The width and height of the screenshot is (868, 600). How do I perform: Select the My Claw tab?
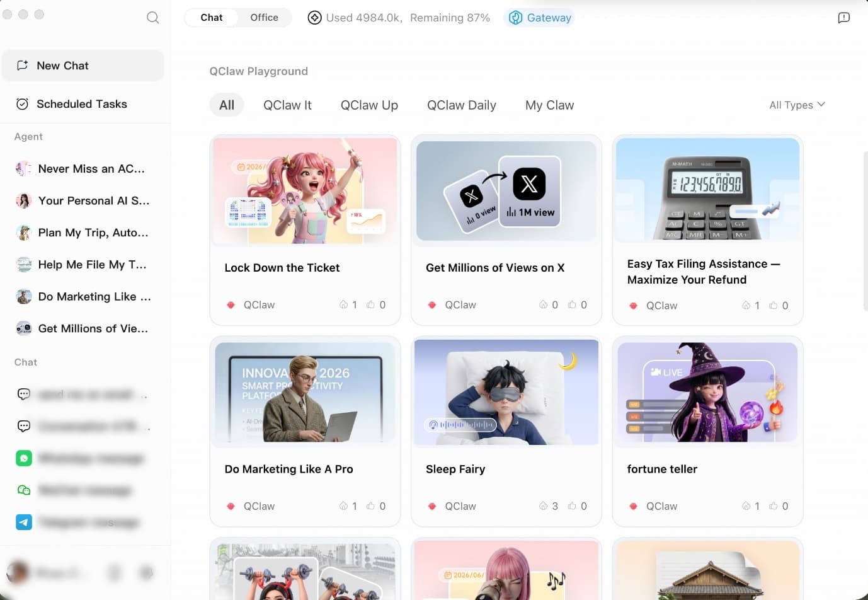(x=549, y=105)
